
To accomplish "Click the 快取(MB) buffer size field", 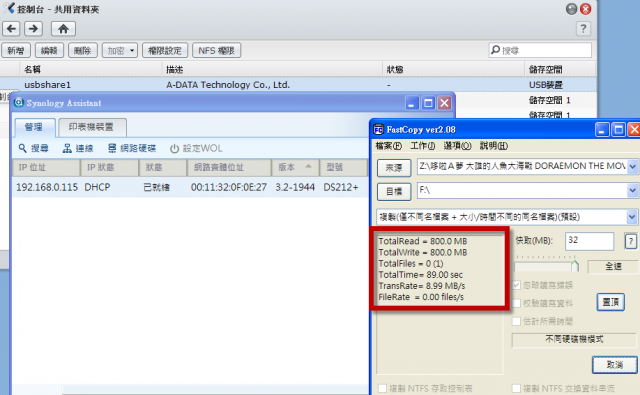I will tap(589, 241).
